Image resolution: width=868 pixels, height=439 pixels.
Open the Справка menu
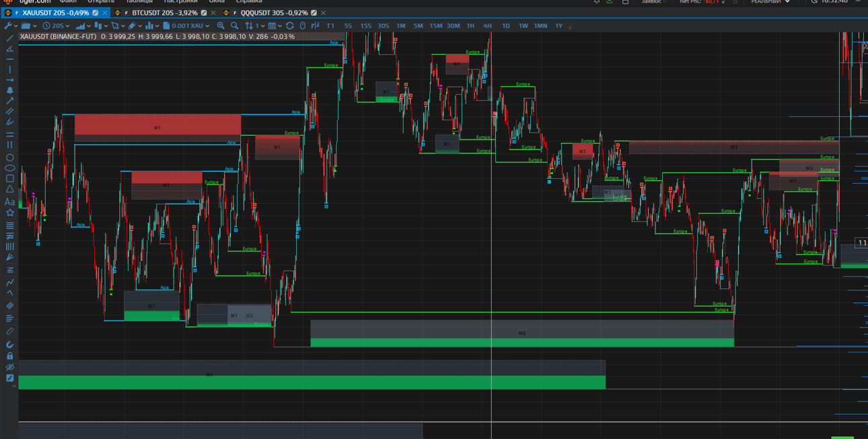point(248,2)
